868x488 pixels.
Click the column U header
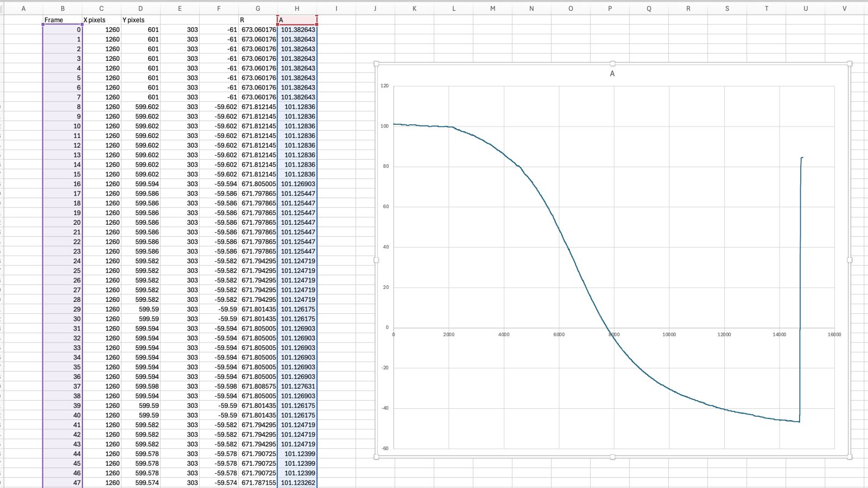coord(805,8)
